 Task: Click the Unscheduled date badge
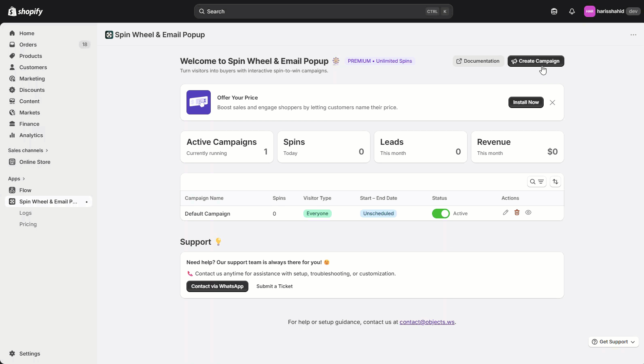click(379, 214)
